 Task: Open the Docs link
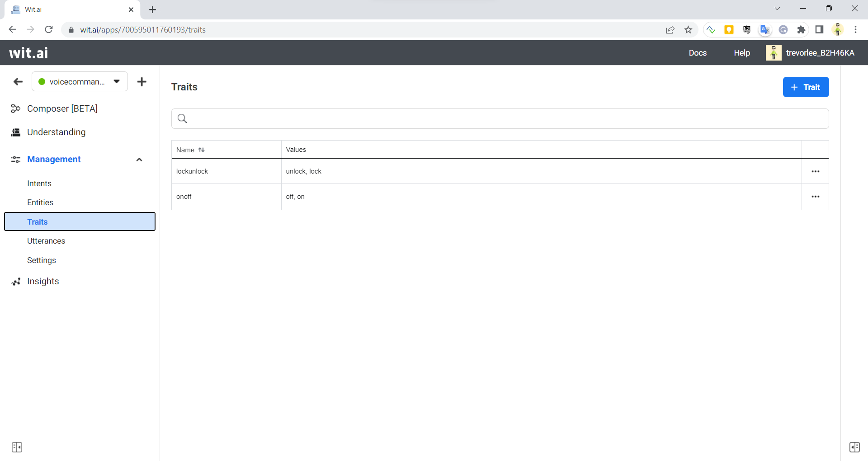[x=698, y=53]
